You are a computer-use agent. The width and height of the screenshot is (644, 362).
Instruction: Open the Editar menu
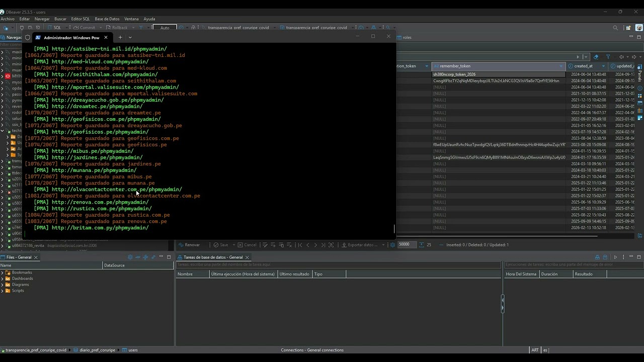(x=25, y=19)
